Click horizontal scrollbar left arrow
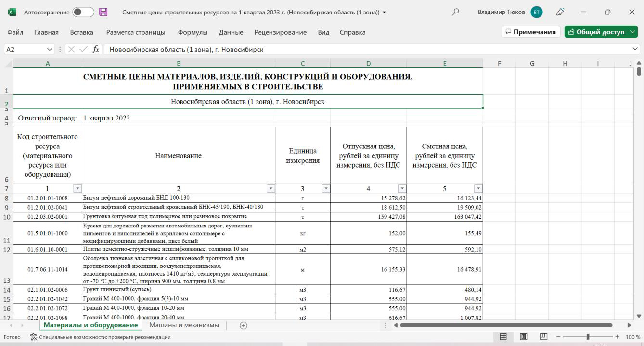The width and height of the screenshot is (644, 346). pyautogui.click(x=395, y=325)
